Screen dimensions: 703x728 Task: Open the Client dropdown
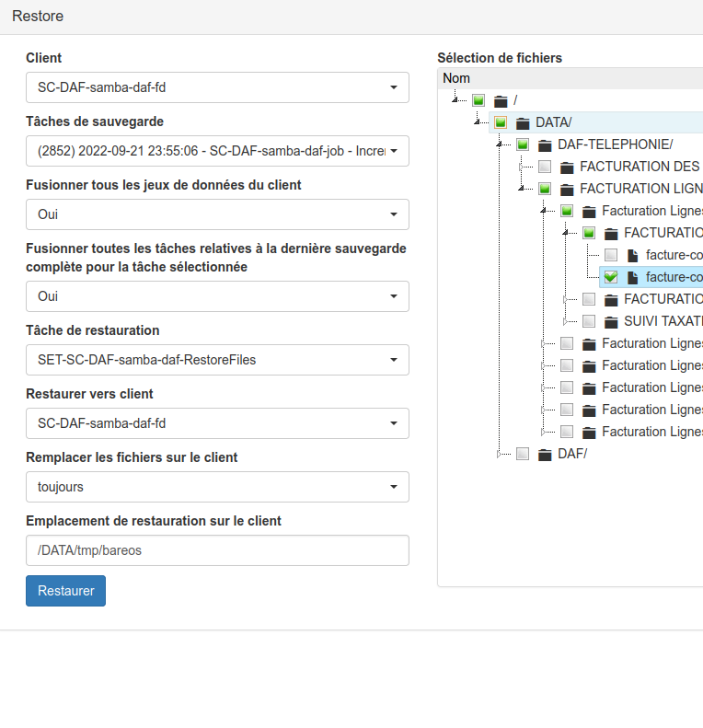click(217, 87)
